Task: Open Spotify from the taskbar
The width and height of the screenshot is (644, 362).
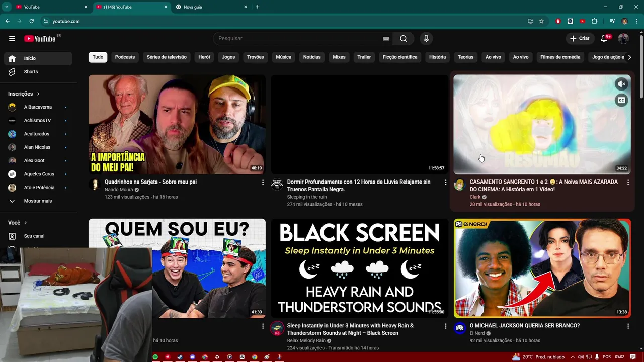Action: click(x=155, y=357)
